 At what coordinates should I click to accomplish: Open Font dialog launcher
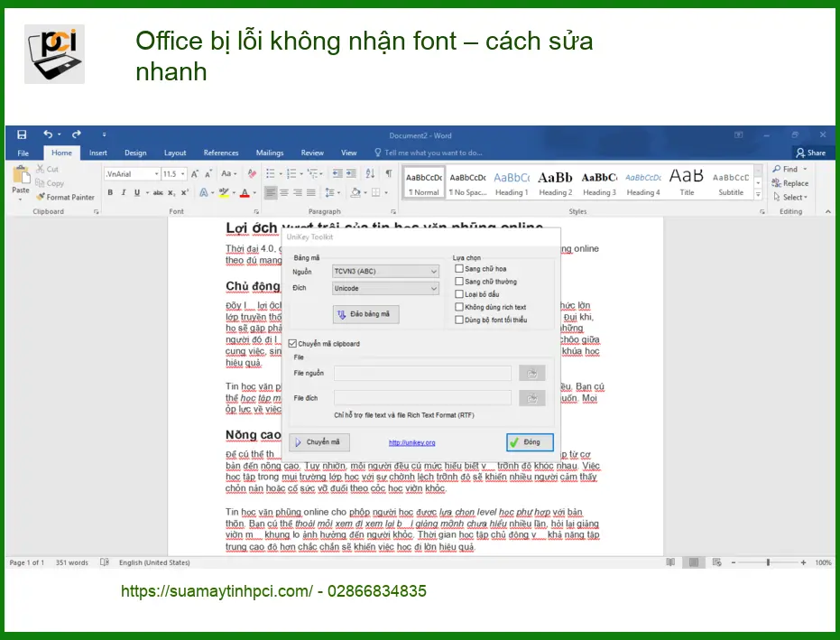(256, 212)
